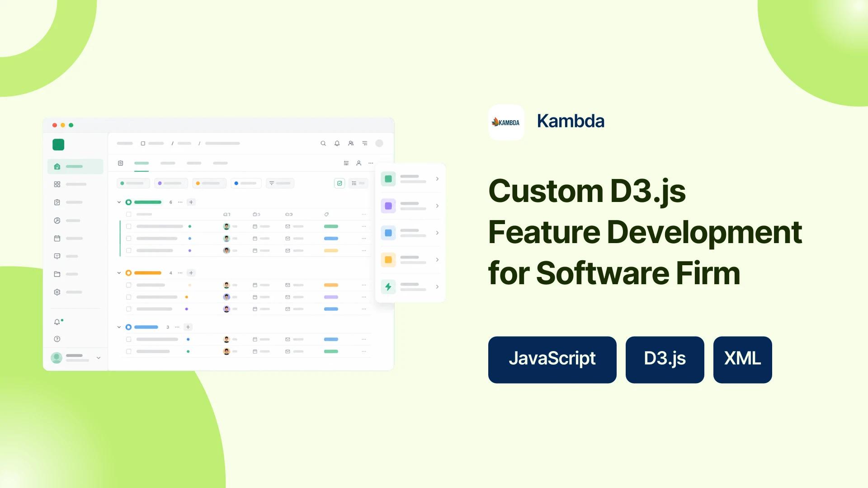The image size is (868, 488).
Task: Open the chat bubble icon in sidebar
Action: (57, 256)
